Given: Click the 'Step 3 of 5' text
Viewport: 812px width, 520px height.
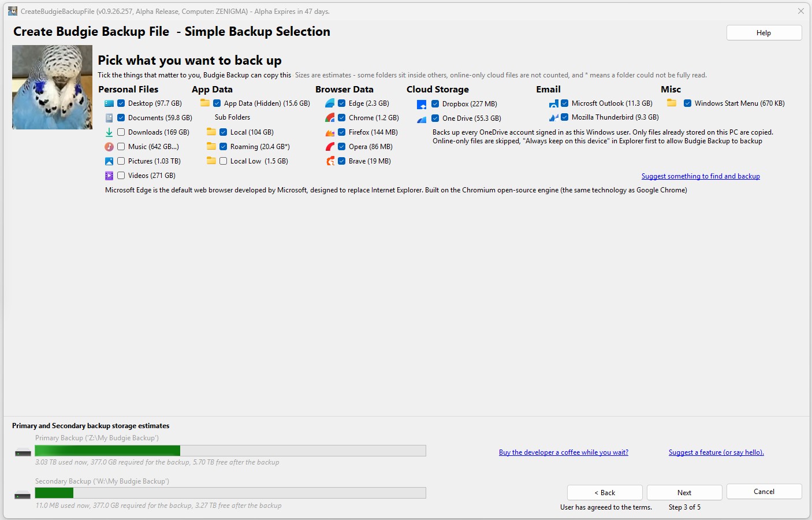Looking at the screenshot, I should (x=684, y=507).
